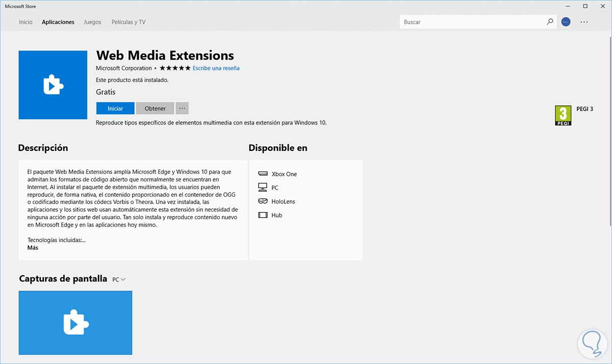612x364 pixels.
Task: Expand the description with Más
Action: tap(33, 248)
